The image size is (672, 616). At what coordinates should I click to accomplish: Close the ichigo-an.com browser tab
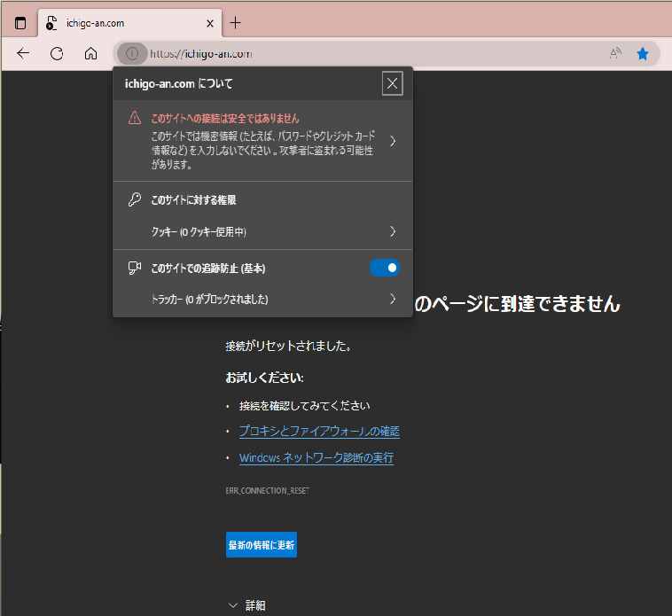[x=208, y=23]
